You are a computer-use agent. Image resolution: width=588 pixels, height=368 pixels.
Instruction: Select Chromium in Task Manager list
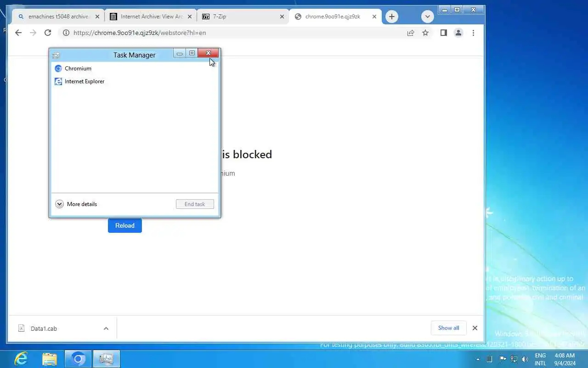point(135,69)
